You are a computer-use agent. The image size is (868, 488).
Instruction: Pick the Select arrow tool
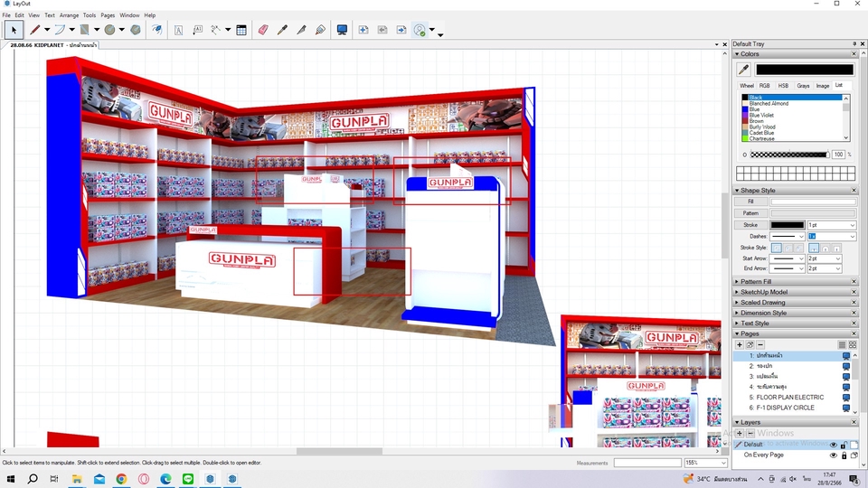pos(14,30)
